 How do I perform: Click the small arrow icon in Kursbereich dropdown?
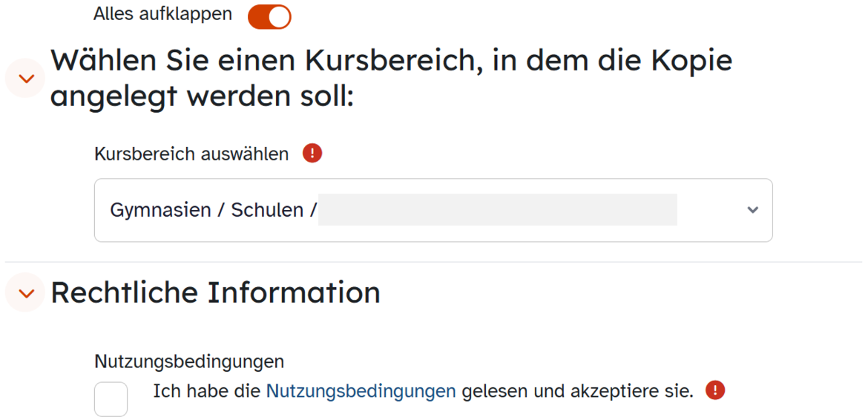(752, 210)
